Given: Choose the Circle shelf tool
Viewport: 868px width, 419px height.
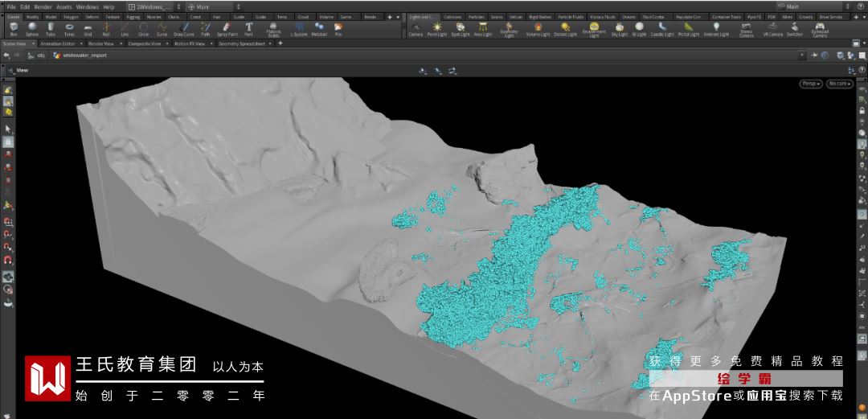Looking at the screenshot, I should tap(143, 29).
